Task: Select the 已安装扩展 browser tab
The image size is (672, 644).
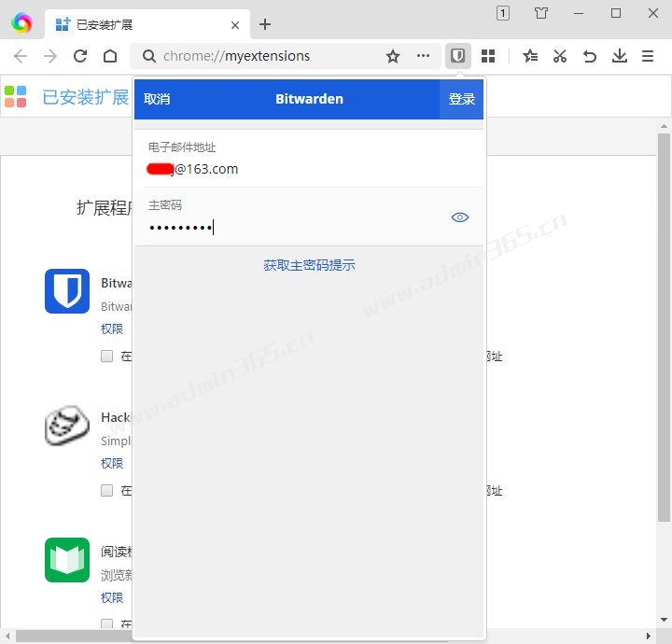Action: pos(147,24)
